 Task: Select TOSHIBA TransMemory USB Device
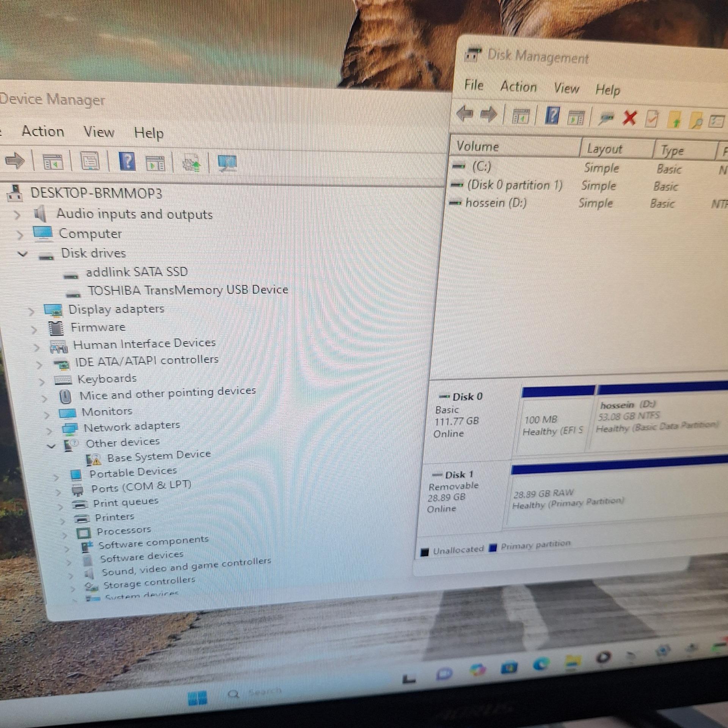[188, 290]
